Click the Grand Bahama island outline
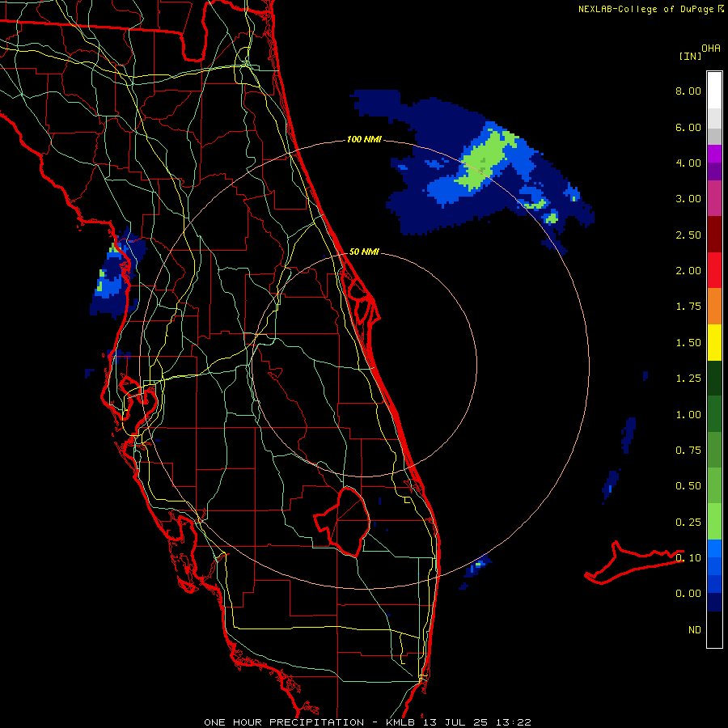728x728 pixels. (634, 562)
